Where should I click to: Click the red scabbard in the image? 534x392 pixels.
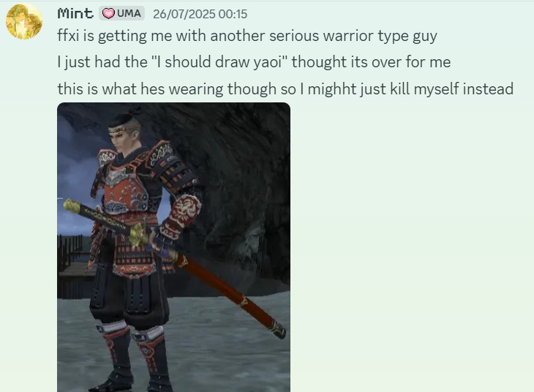pos(230,295)
